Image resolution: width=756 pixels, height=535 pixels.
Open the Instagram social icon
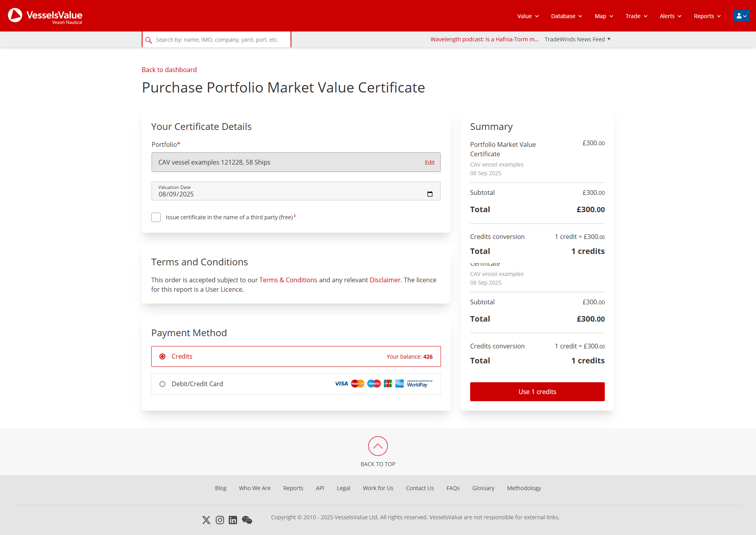tap(220, 520)
